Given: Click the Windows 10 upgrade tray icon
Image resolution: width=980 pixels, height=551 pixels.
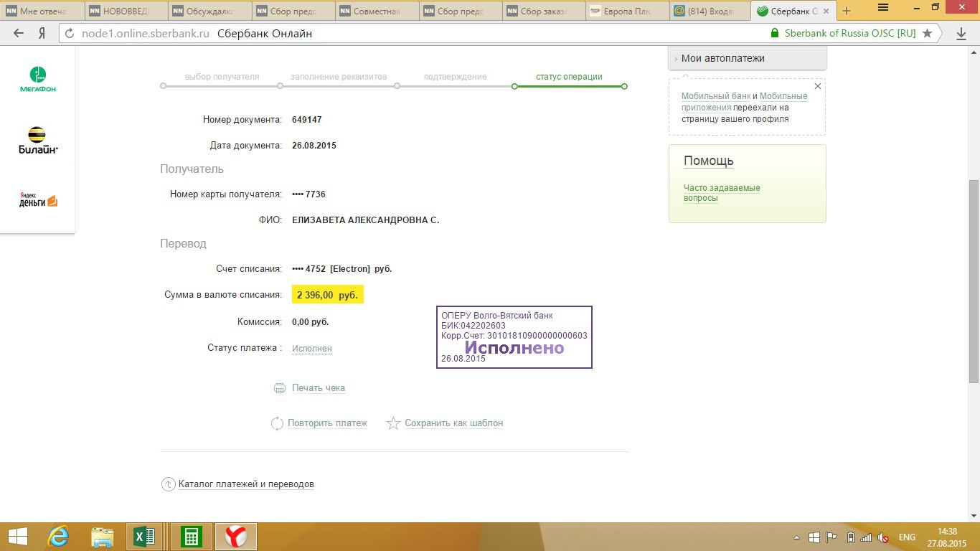Looking at the screenshot, I should pos(814,537).
